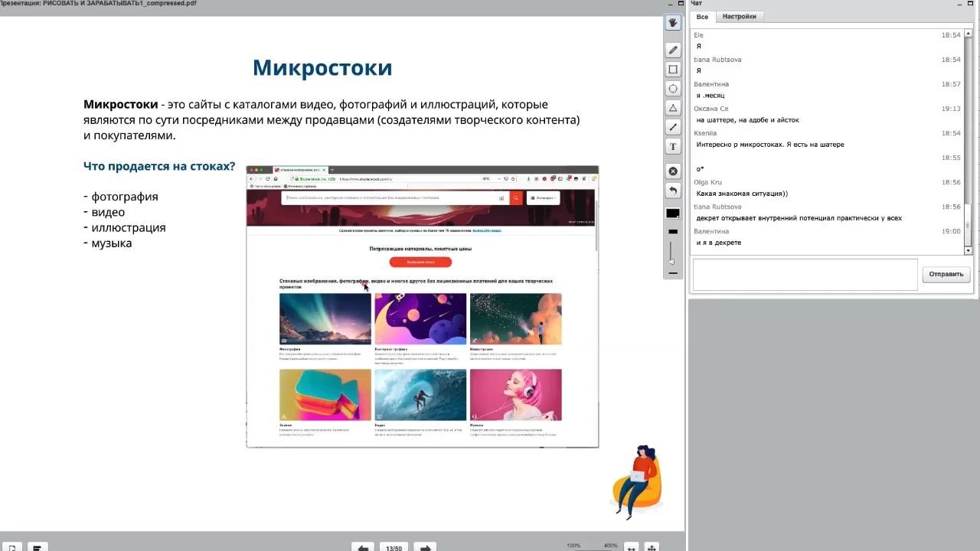Image resolution: width=980 pixels, height=551 pixels.
Task: Select the line drawing tool
Action: [673, 127]
